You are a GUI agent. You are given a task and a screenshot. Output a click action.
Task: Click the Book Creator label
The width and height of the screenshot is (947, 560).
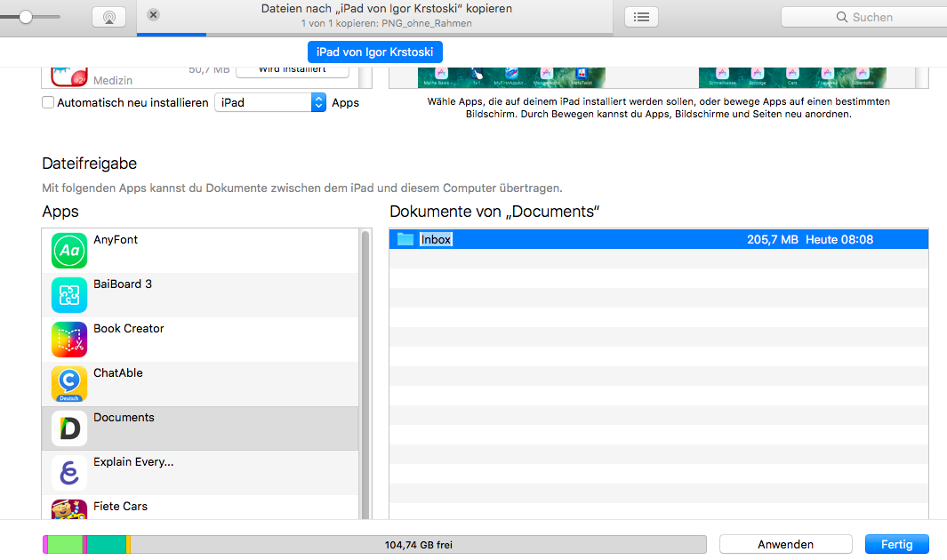[x=129, y=329]
